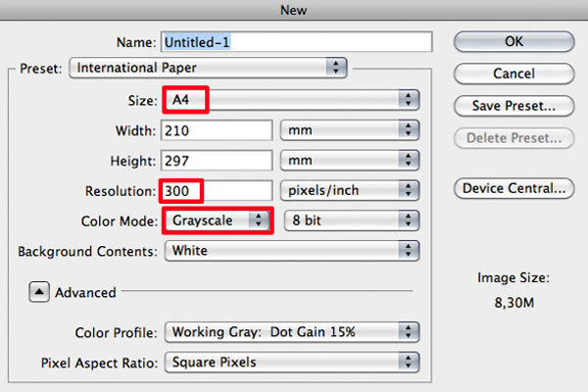Image resolution: width=588 pixels, height=392 pixels.
Task: Open the Size A4 dropdown
Action: coord(291,100)
